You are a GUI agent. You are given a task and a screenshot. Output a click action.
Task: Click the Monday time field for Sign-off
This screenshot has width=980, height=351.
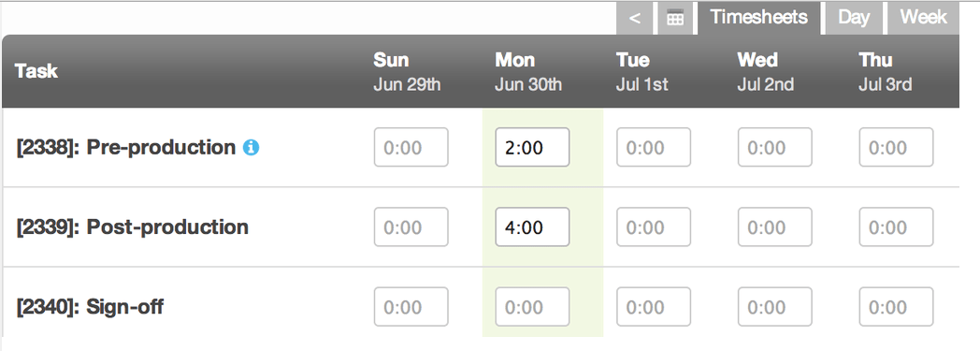point(532,307)
